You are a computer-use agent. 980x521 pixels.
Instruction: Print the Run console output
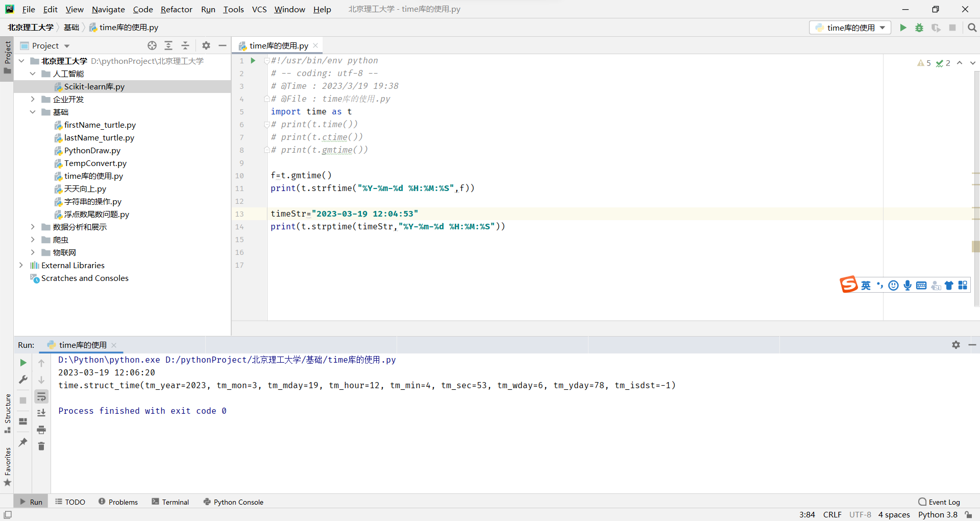tap(41, 430)
